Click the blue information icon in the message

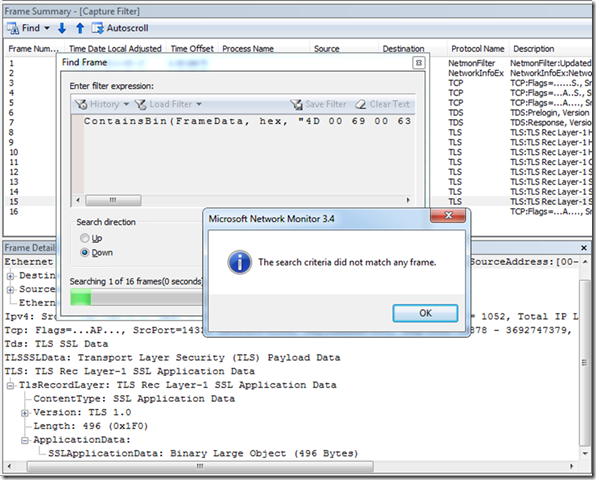pyautogui.click(x=239, y=262)
